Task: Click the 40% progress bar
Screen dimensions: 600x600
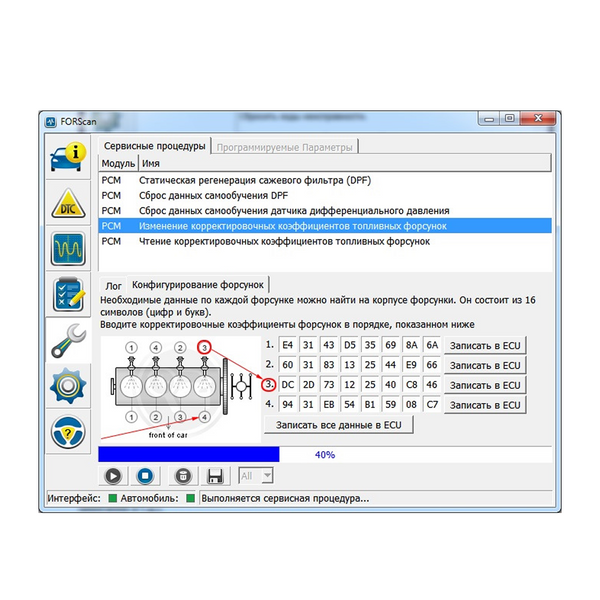Action: click(325, 455)
